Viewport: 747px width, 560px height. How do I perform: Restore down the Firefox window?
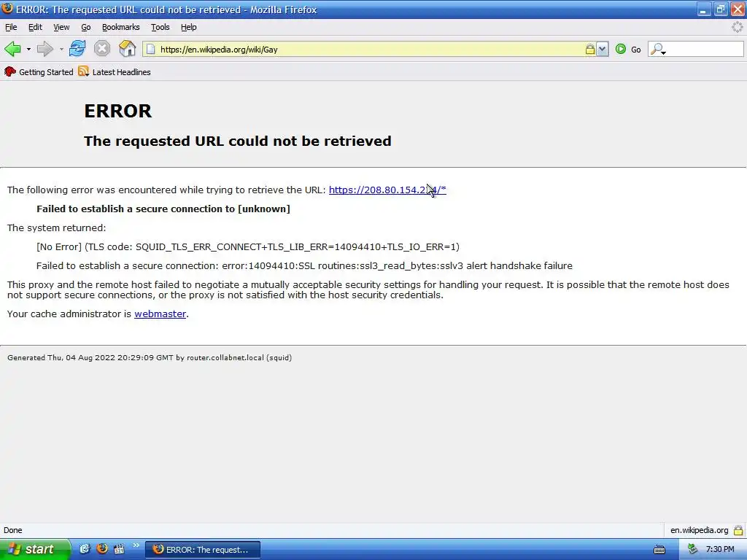(720, 9)
